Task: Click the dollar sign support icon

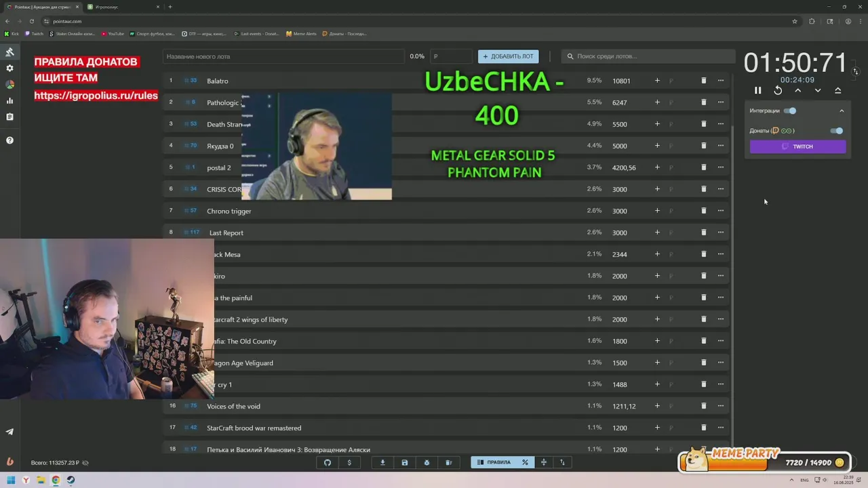Action: point(349,462)
